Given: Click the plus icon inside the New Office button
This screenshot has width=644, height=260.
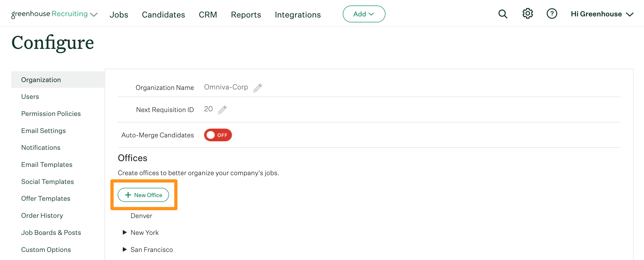Looking at the screenshot, I should coord(128,195).
